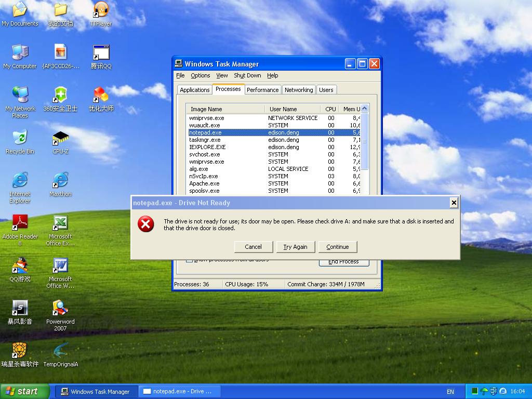Close the Drive Not Ready dialog

coord(454,203)
